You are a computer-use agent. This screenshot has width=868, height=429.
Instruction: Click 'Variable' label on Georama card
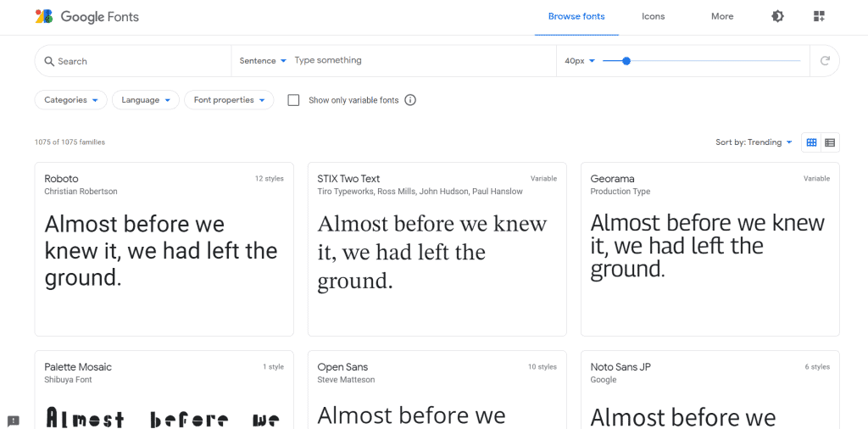[816, 179]
